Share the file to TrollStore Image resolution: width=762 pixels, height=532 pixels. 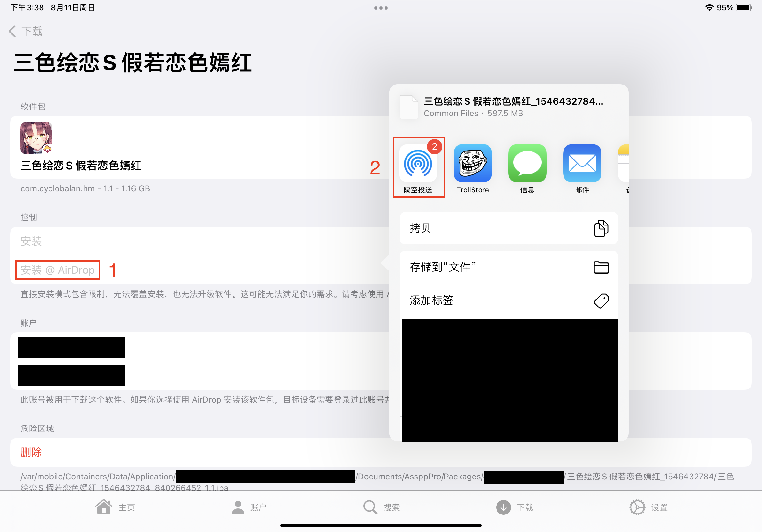coord(472,164)
